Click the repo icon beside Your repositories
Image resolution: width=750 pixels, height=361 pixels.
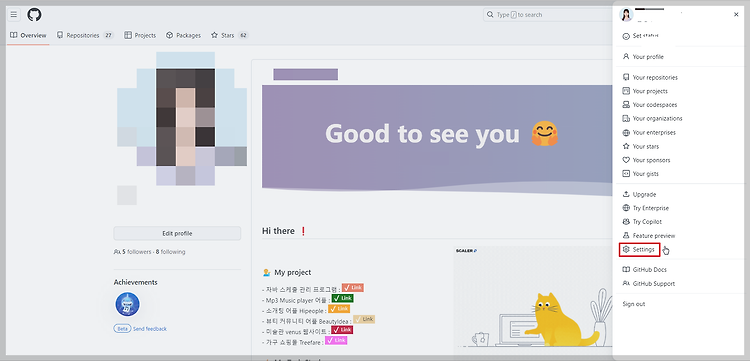626,77
